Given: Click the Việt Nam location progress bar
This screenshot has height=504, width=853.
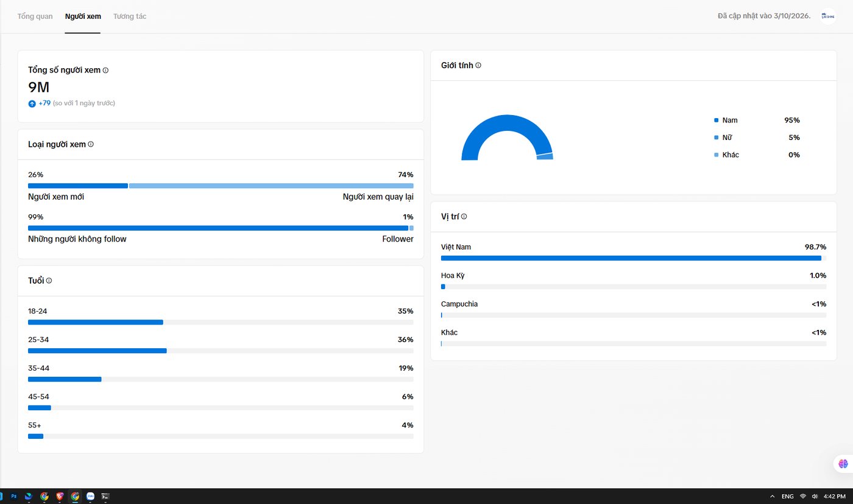Looking at the screenshot, I should pyautogui.click(x=634, y=258).
